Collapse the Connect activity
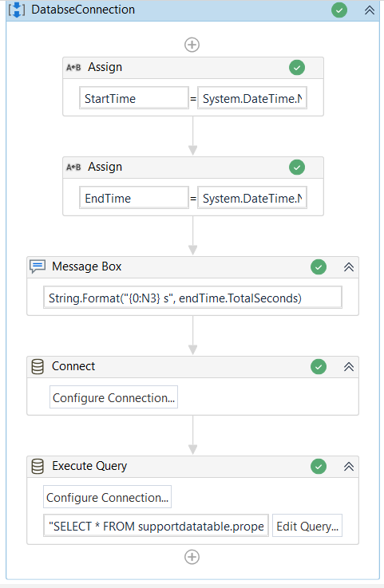The height and width of the screenshot is (588, 384). (349, 367)
